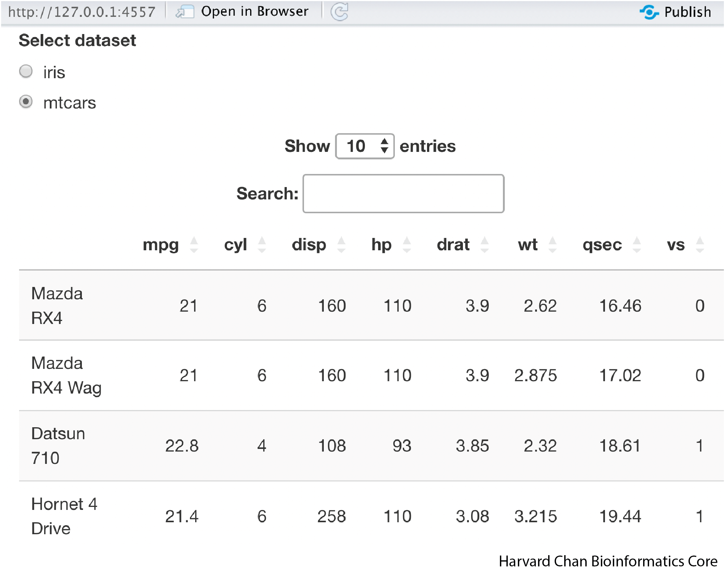Click into the Search text box

tap(403, 193)
